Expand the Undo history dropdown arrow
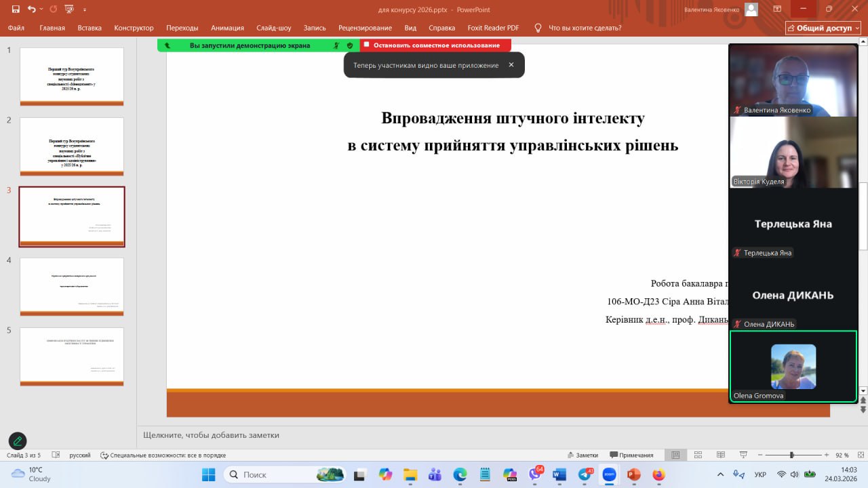This screenshot has width=868, height=488. 41,9
